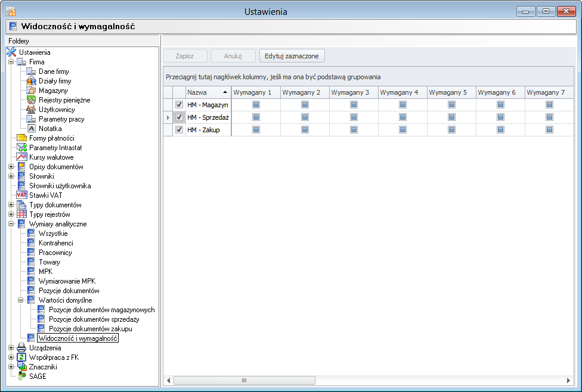The height and width of the screenshot is (392, 582).
Task: Toggle Wymagany 3 for HM - Zakup
Action: pyautogui.click(x=354, y=130)
